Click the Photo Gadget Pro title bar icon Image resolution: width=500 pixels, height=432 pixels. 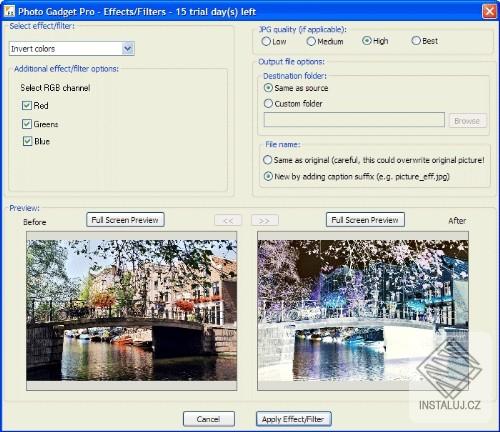pos(9,11)
